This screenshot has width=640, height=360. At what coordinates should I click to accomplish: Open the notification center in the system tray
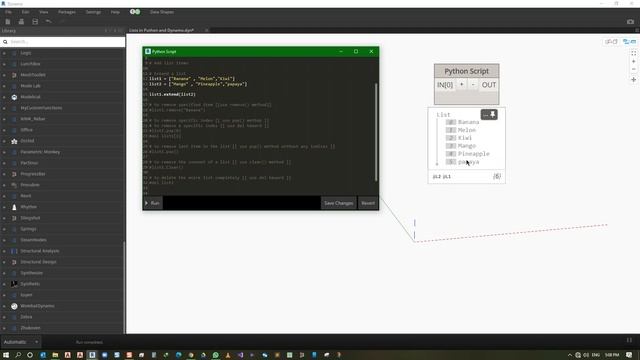point(629,355)
